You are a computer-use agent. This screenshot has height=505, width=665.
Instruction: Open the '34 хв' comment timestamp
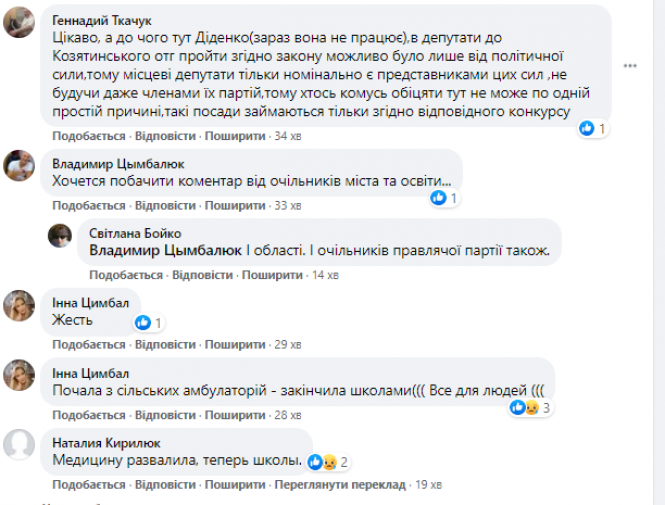288,136
